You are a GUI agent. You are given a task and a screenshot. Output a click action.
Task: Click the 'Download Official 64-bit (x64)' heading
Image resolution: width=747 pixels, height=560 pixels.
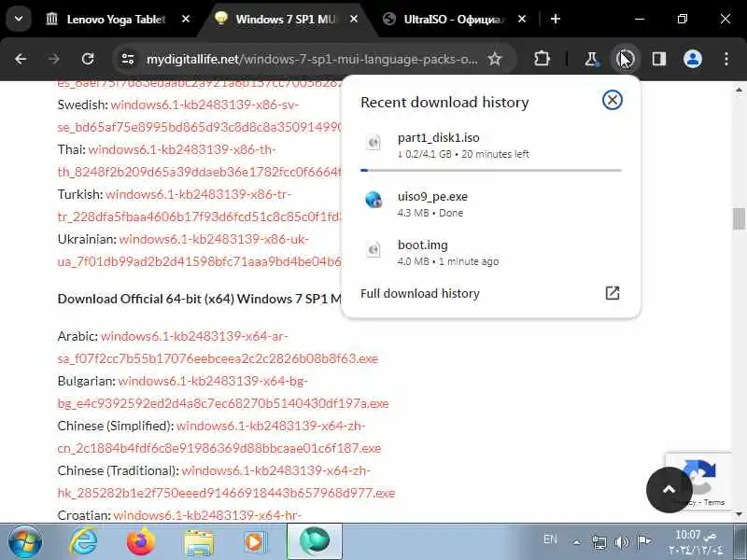pos(200,299)
